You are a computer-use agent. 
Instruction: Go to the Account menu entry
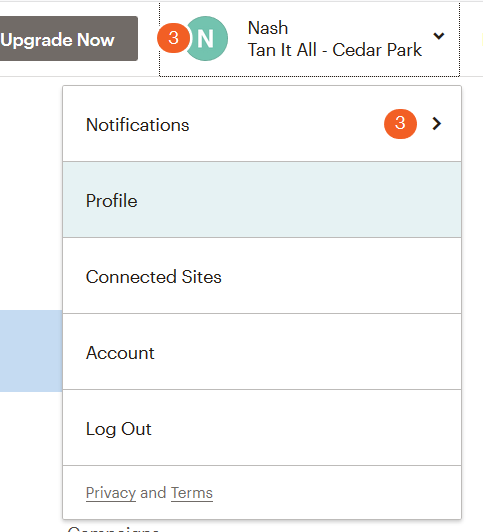262,352
